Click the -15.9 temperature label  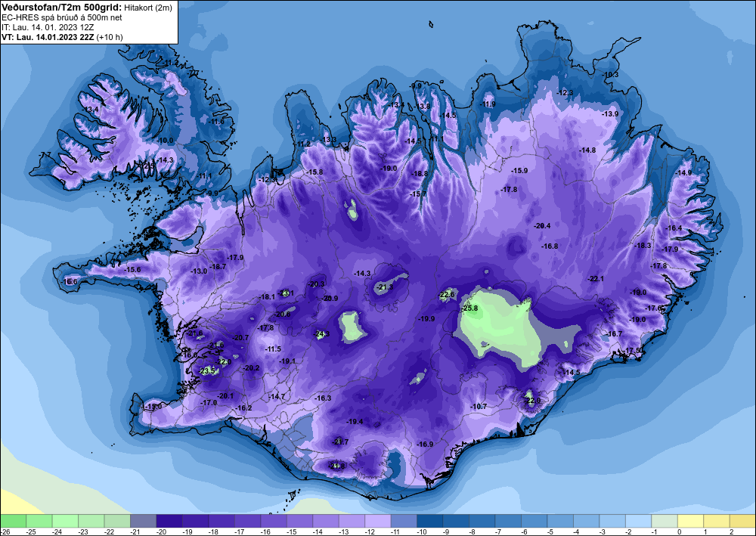520,171
